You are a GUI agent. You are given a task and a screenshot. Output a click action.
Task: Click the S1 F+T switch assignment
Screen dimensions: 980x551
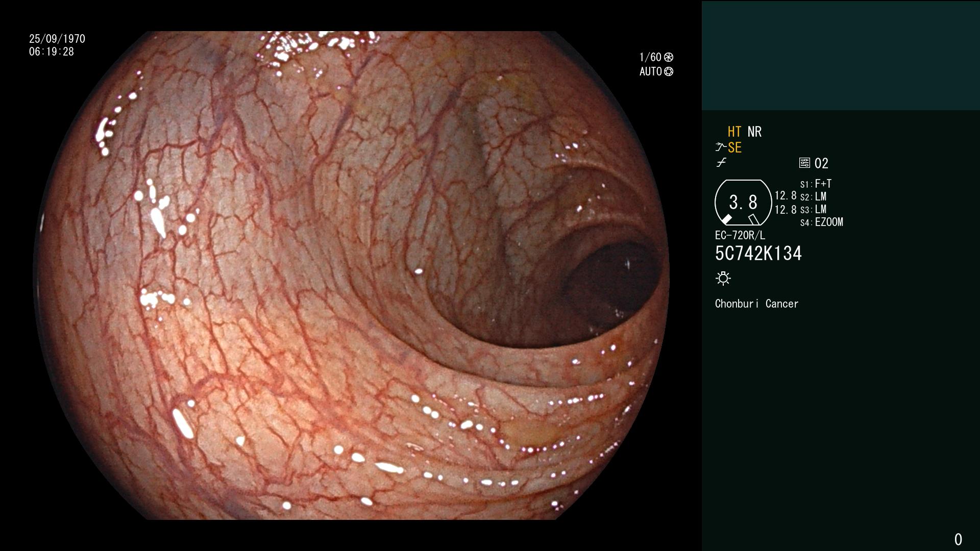pyautogui.click(x=816, y=184)
